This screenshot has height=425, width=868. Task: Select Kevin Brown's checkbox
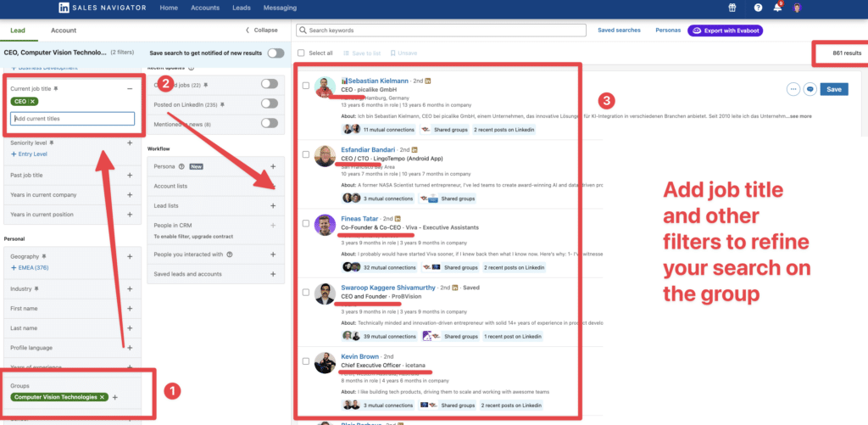tap(305, 361)
